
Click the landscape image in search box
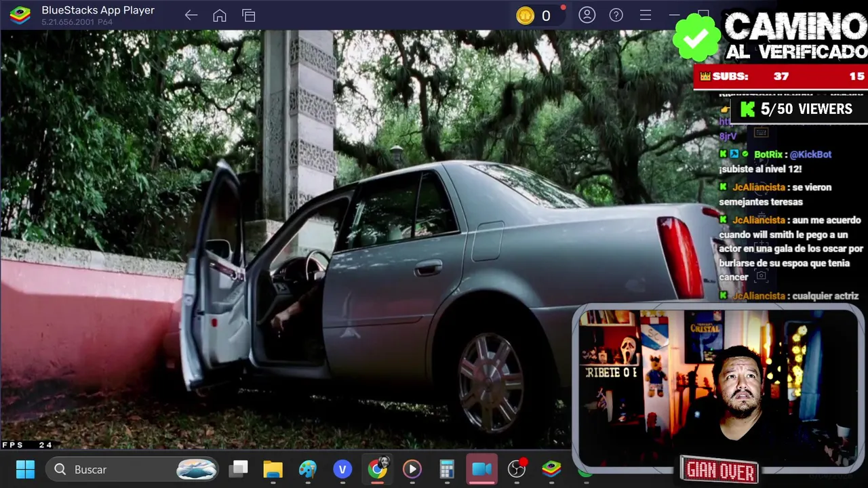[x=197, y=469]
